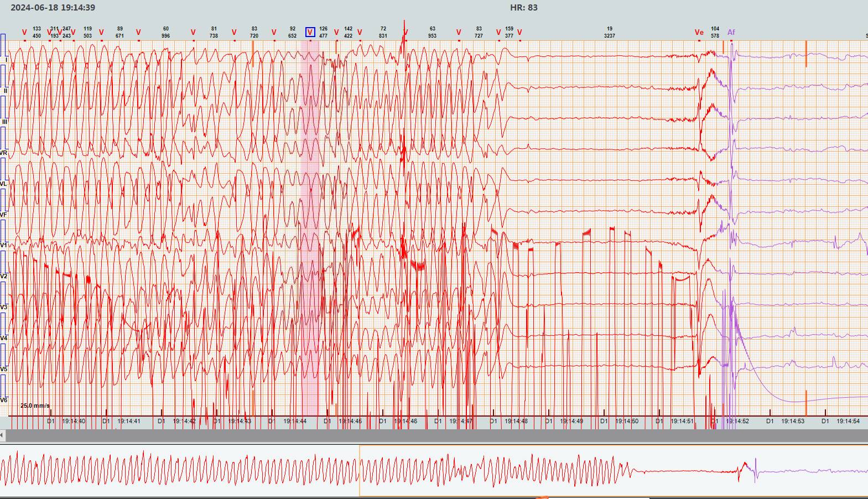Click the 19:14:44 time axis marker
This screenshot has height=499, width=868.
[295, 421]
